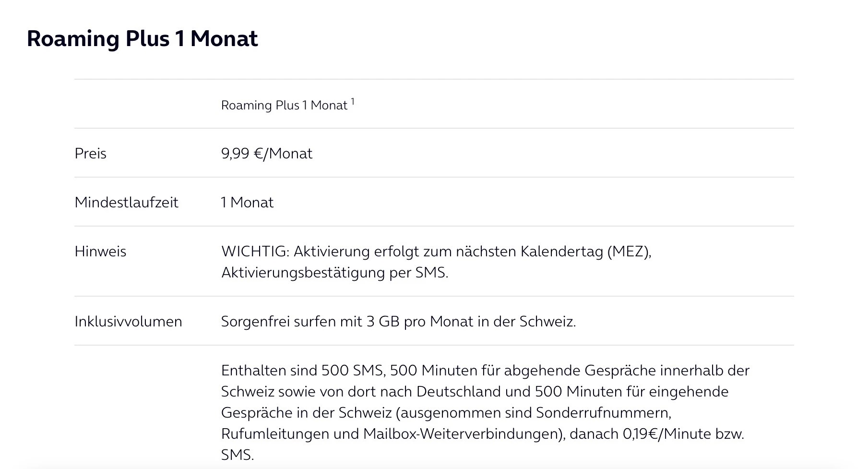This screenshot has width=868, height=469.
Task: Click the price value 9,99 €/Monat
Action: point(267,154)
